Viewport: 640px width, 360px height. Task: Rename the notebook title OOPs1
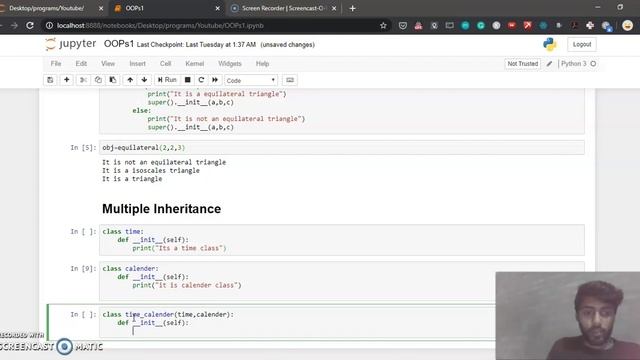[119, 44]
